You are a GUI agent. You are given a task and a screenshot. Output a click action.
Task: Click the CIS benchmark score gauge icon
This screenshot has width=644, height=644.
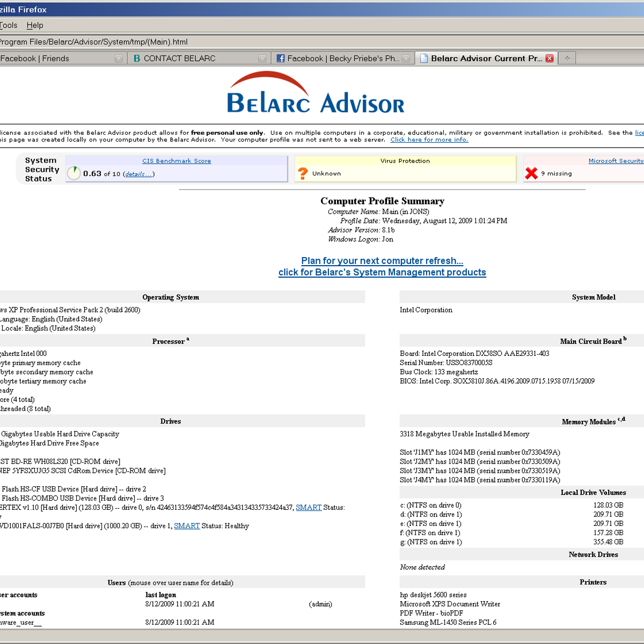pyautogui.click(x=74, y=173)
